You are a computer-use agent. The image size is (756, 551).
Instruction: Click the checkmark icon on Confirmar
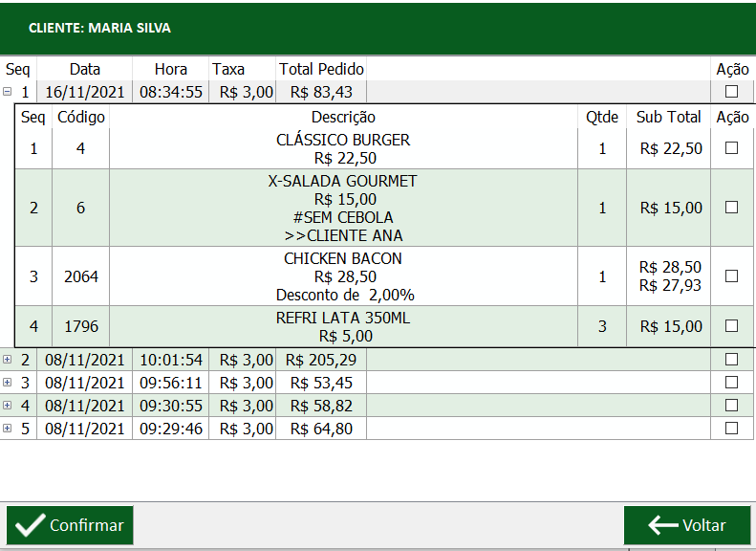[x=31, y=525]
